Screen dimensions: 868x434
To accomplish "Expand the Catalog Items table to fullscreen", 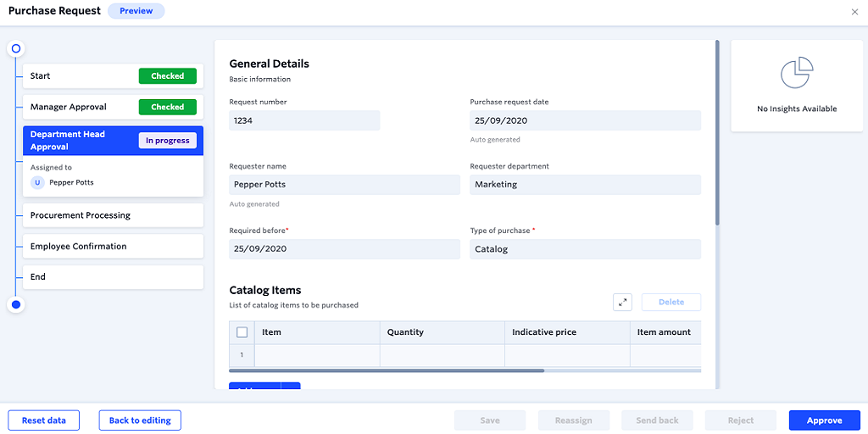I will tap(622, 302).
